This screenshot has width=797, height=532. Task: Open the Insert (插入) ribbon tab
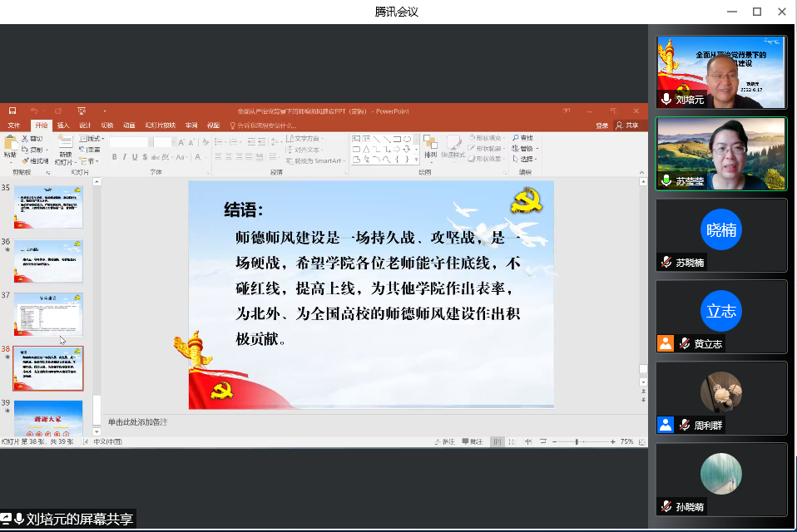pos(63,126)
